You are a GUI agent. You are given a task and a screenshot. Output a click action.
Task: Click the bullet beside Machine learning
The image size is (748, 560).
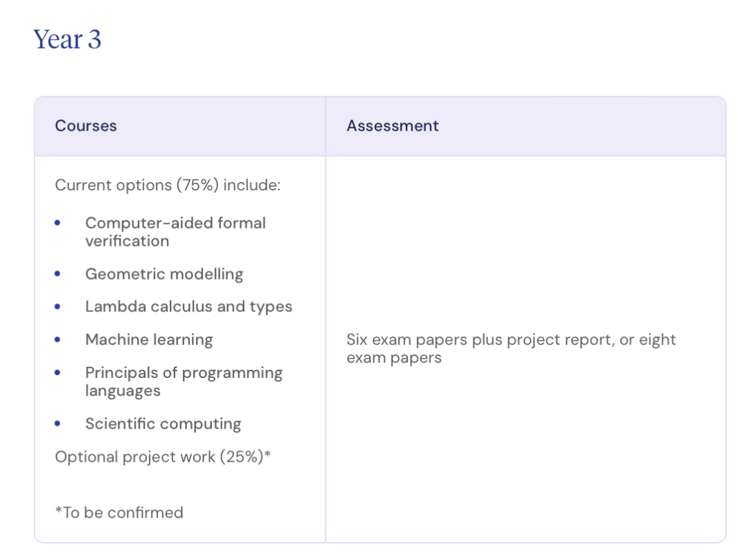(57, 340)
